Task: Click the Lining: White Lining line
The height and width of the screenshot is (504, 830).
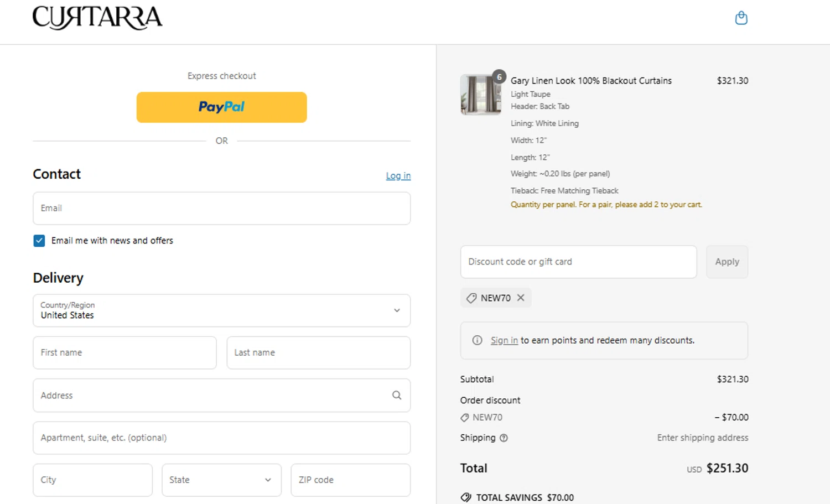Action: click(544, 123)
